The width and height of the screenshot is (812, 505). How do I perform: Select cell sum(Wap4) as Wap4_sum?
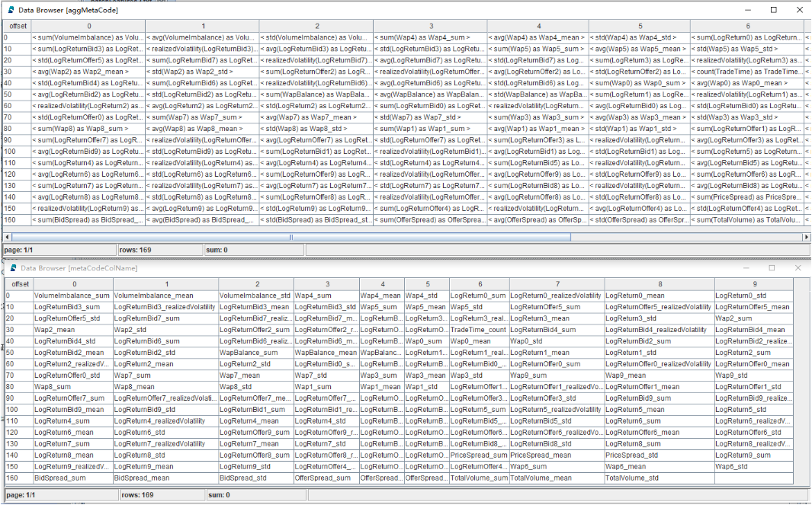point(430,37)
